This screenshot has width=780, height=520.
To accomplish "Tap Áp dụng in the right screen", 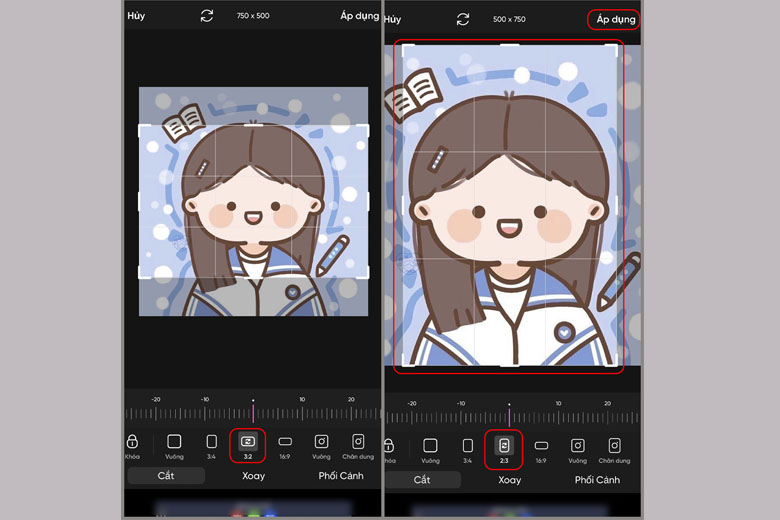I will tap(614, 19).
